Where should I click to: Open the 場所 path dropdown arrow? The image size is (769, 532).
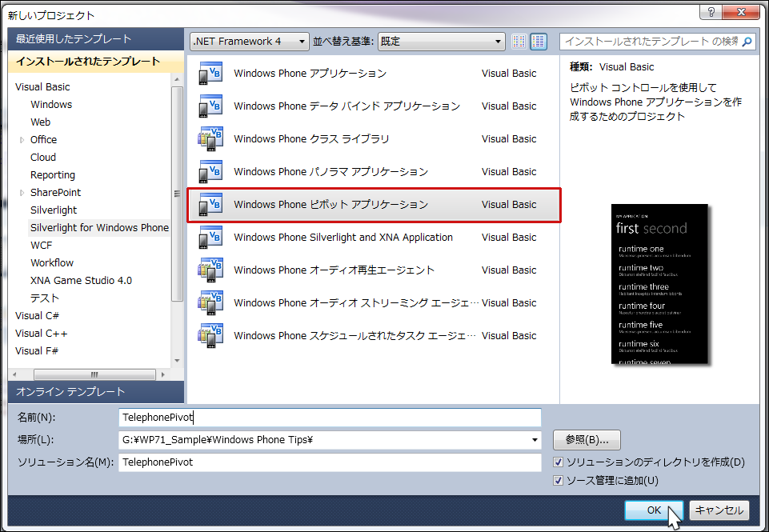click(535, 440)
